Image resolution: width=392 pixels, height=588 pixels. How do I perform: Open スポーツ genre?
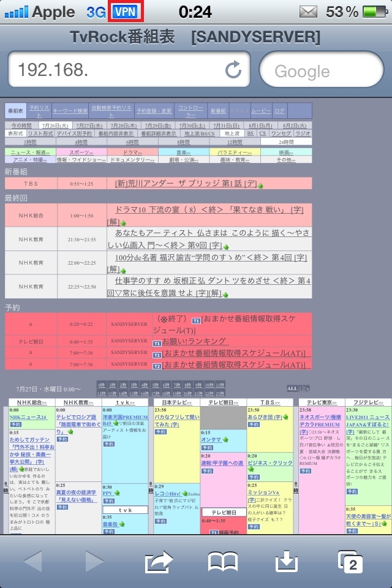81,153
